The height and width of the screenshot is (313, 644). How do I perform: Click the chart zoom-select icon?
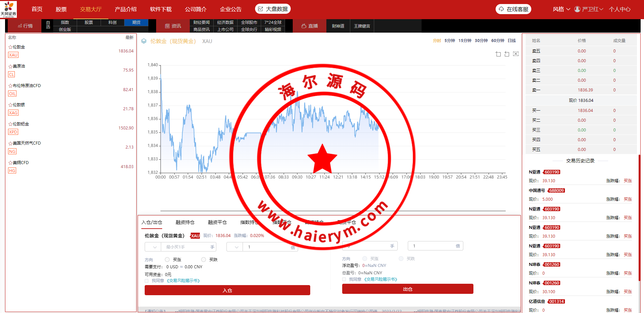[x=498, y=54]
